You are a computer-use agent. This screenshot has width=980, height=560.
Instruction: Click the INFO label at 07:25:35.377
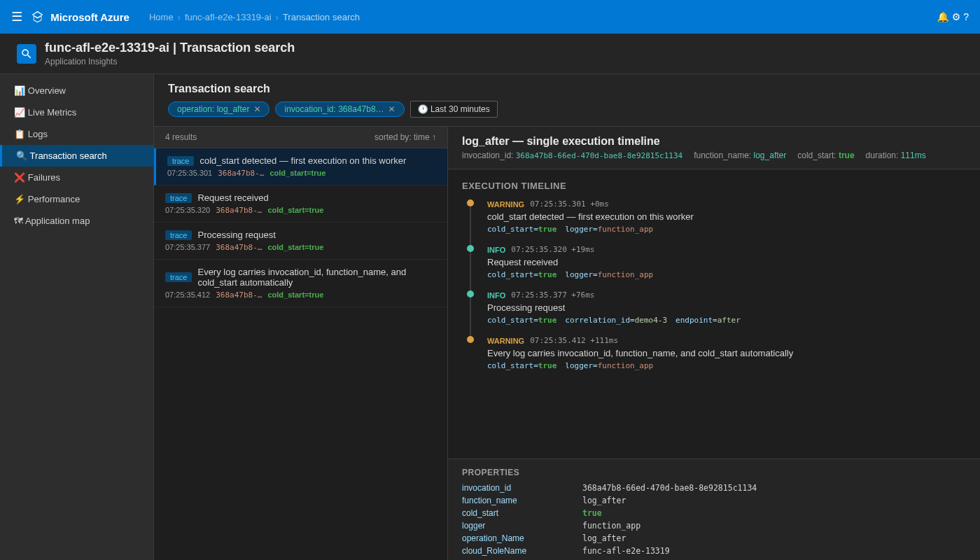(x=496, y=295)
